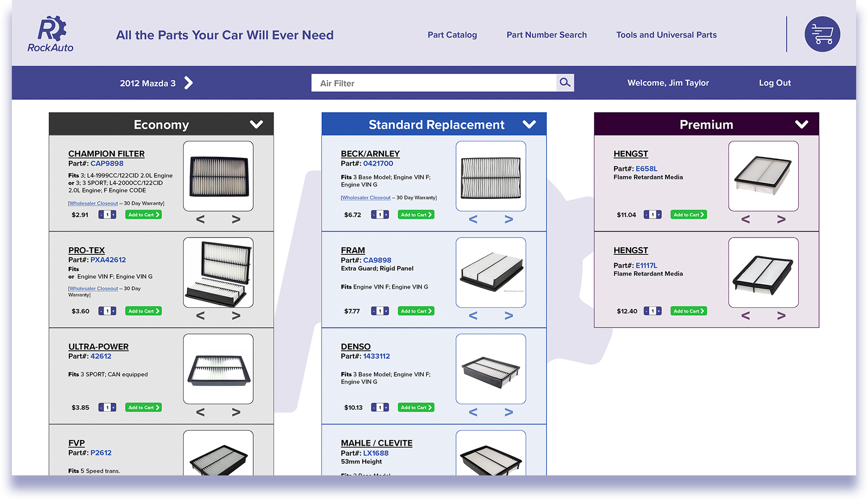The height and width of the screenshot is (500, 868).
Task: Increase quantity for Champion Filter CAP9898
Action: (x=113, y=214)
